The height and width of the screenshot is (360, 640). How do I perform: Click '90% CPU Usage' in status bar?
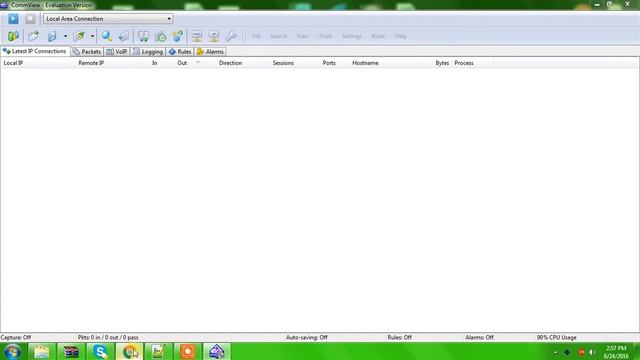556,338
